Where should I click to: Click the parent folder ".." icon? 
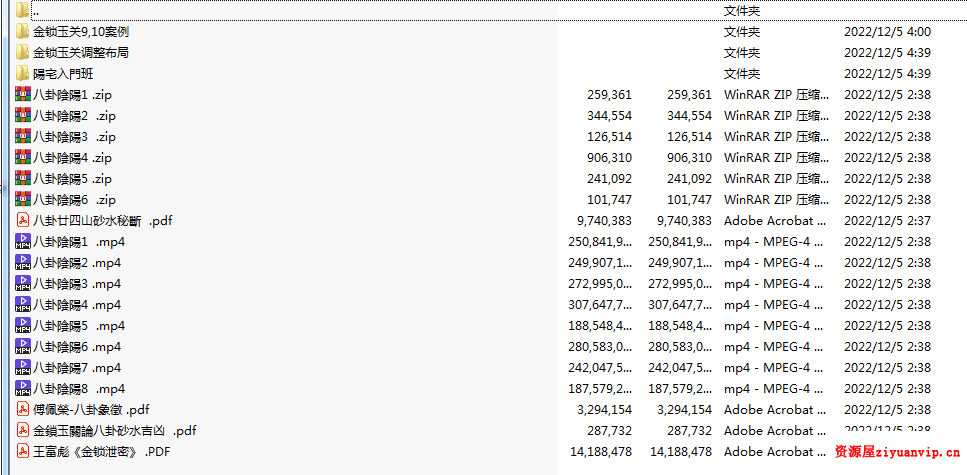click(22, 11)
